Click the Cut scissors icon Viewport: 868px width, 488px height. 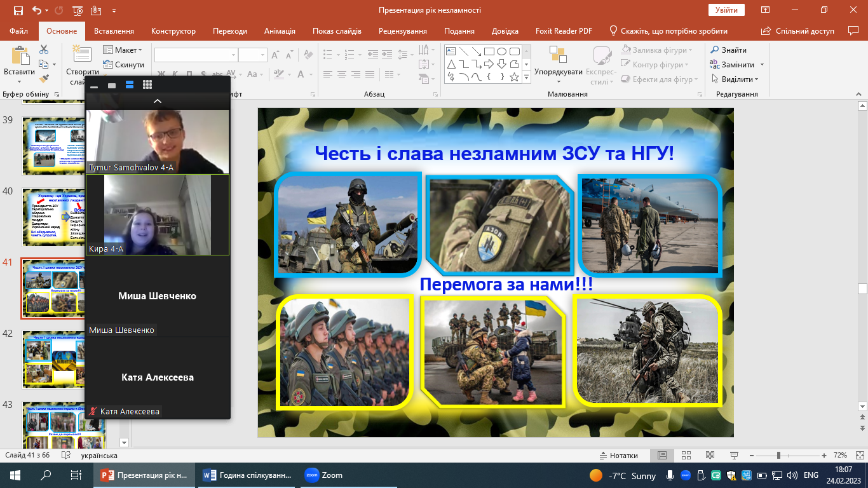point(44,50)
